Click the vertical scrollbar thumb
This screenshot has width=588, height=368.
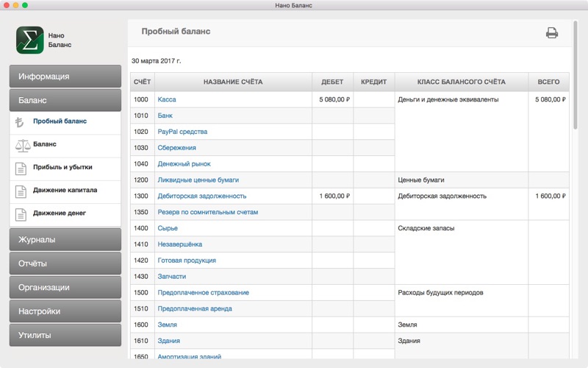(x=576, y=75)
